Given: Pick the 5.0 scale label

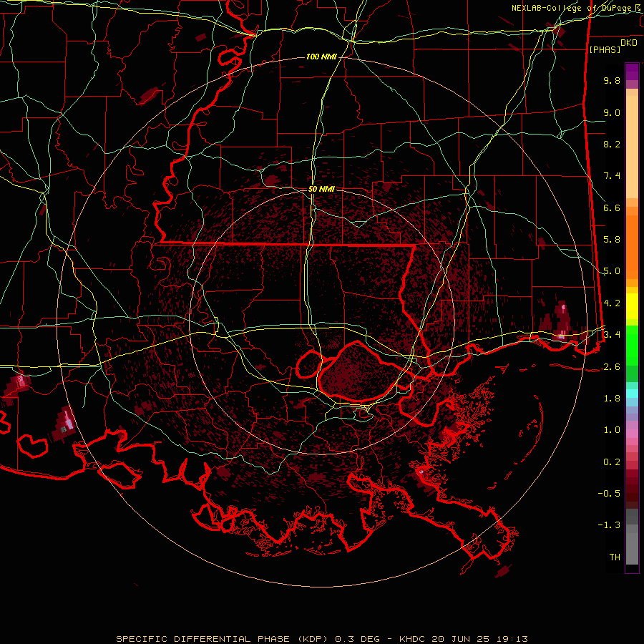Looking at the screenshot, I should tap(612, 271).
